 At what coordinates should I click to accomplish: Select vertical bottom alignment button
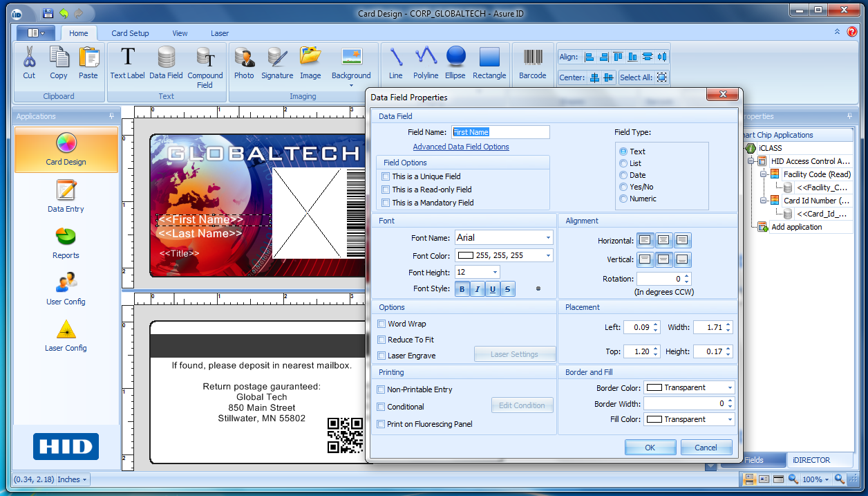click(x=682, y=259)
